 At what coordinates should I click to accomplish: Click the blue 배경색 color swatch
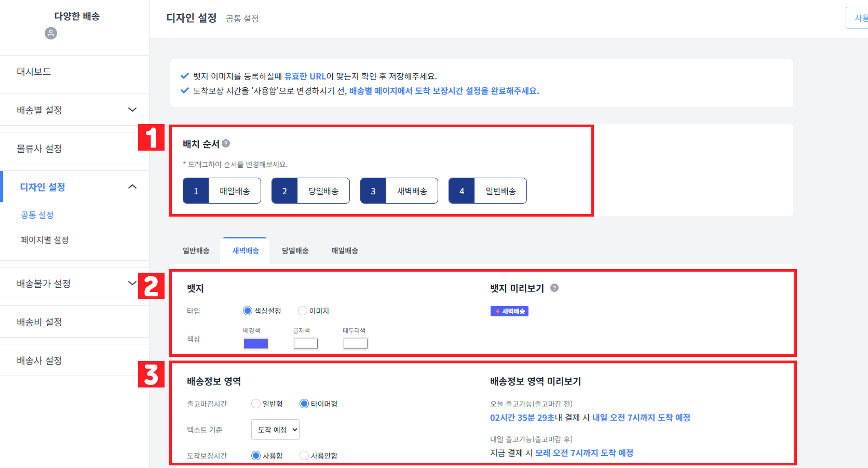[255, 343]
